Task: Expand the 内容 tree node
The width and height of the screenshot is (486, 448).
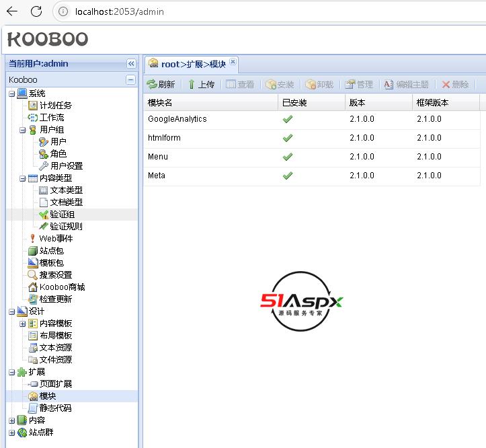Action: coord(11,420)
